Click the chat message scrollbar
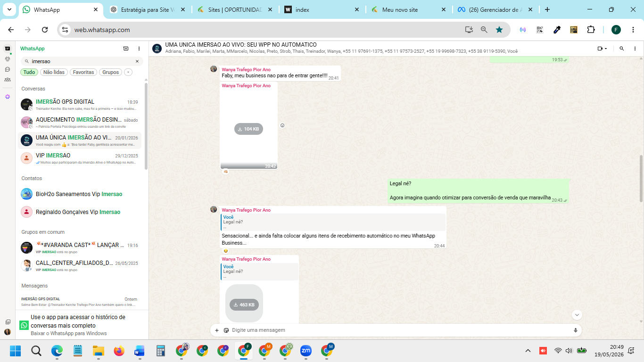The image size is (644, 362). (641, 178)
